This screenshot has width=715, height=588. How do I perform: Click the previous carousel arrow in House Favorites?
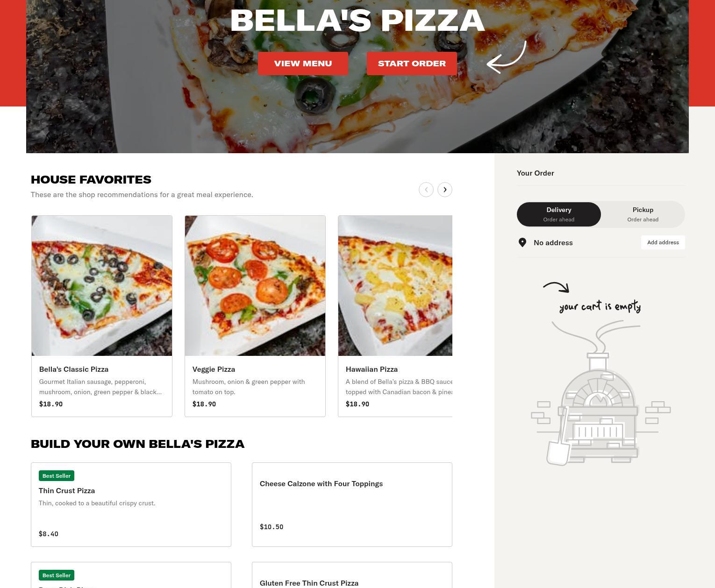click(426, 190)
